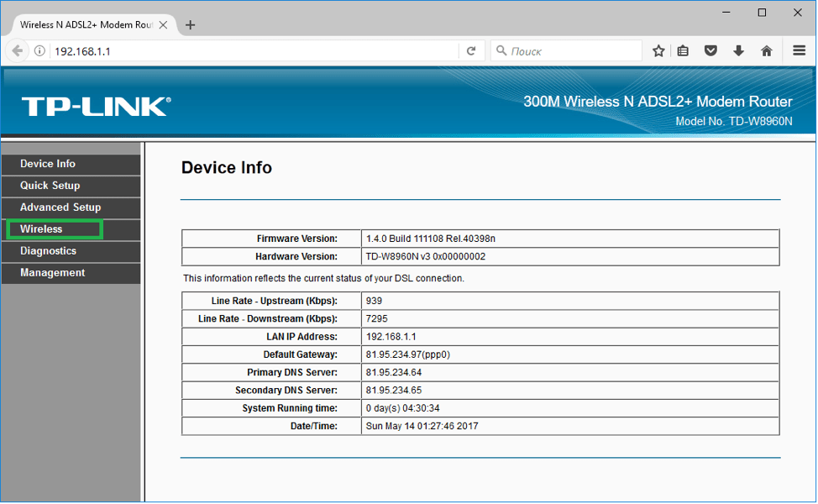The width and height of the screenshot is (818, 504).
Task: Open Quick Setup from the sidebar
Action: point(50,186)
